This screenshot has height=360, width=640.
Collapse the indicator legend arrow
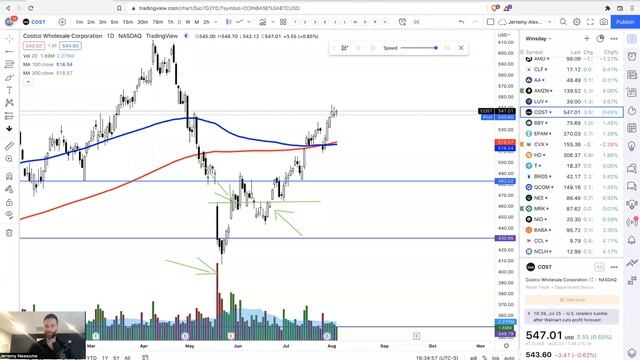click(28, 82)
